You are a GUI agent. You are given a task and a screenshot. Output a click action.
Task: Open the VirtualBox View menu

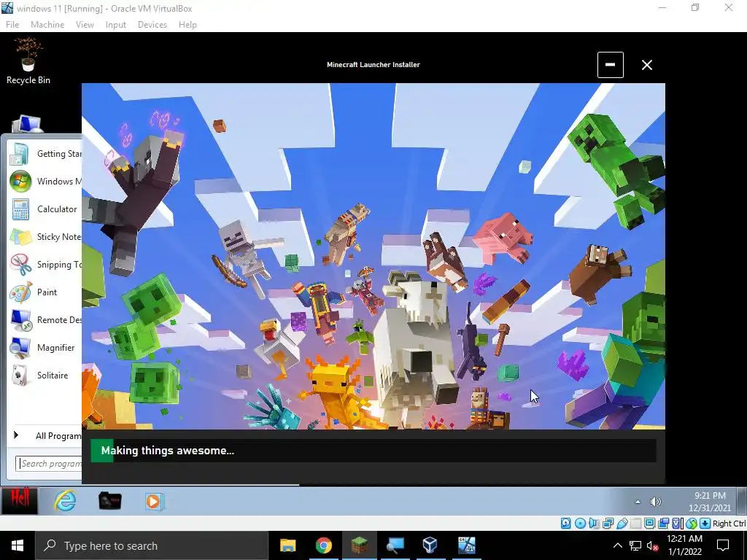[85, 24]
